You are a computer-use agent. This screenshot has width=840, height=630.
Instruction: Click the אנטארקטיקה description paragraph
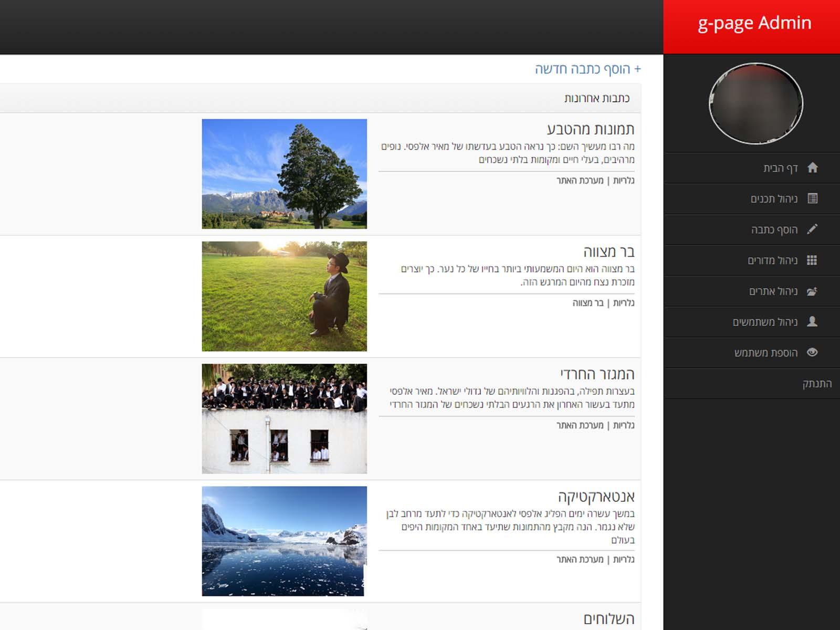pyautogui.click(x=510, y=527)
